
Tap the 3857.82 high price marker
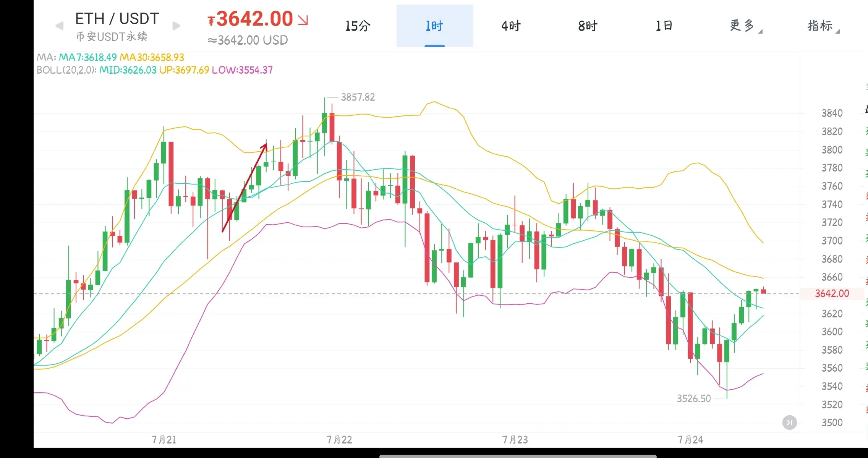point(358,97)
